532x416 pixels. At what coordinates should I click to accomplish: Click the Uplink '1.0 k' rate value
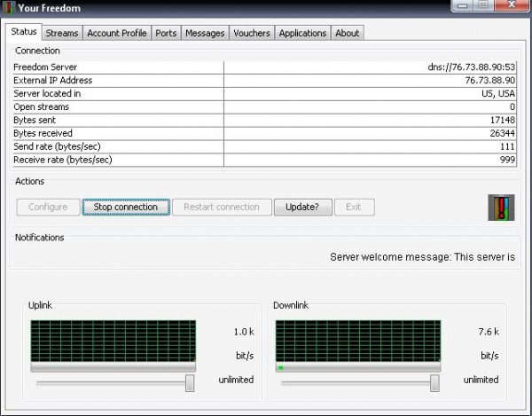pos(244,332)
